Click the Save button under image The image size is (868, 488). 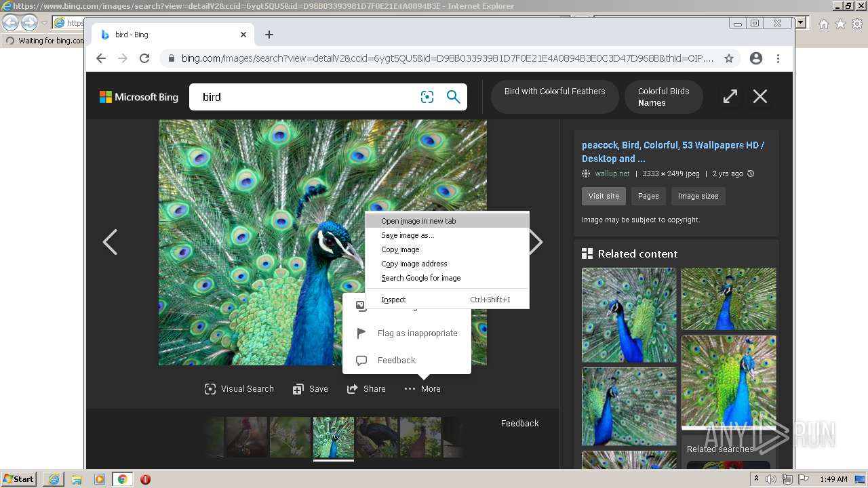tap(311, 389)
